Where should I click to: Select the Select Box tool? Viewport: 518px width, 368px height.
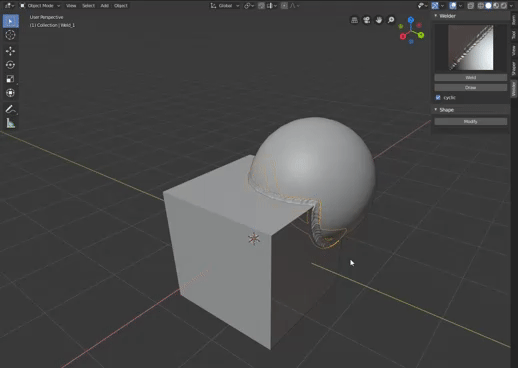[x=11, y=21]
